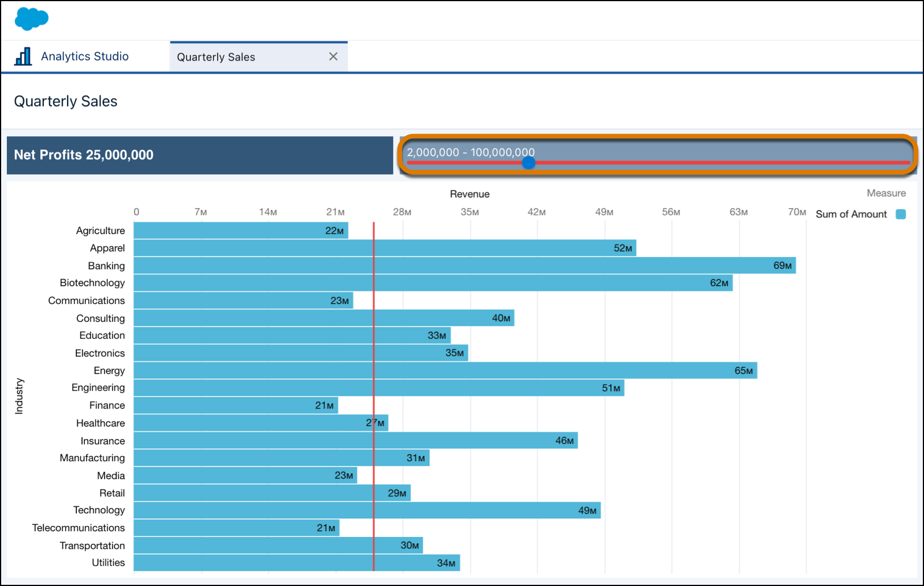Select the Engineering 51M bar

(379, 388)
